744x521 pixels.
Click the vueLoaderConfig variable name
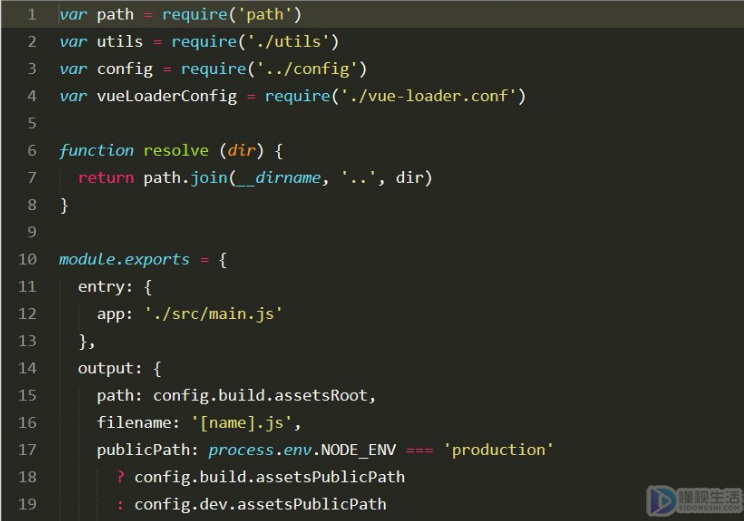167,96
